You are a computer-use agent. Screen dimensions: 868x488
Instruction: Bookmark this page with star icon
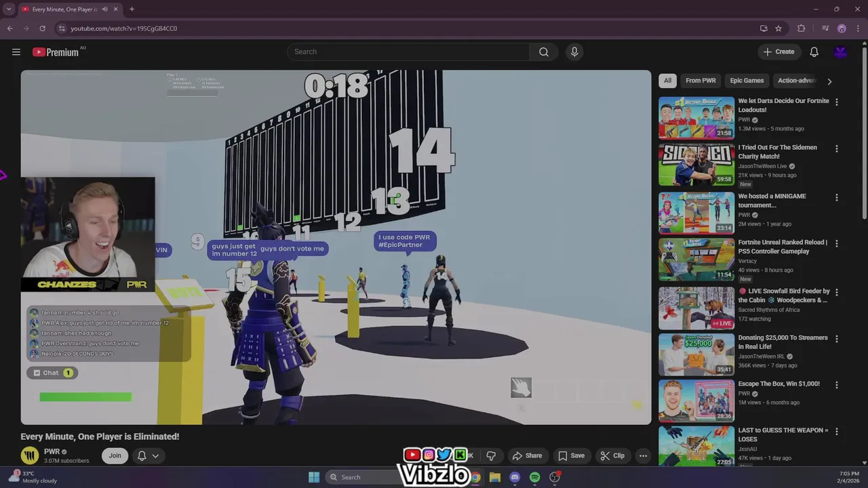(x=778, y=28)
